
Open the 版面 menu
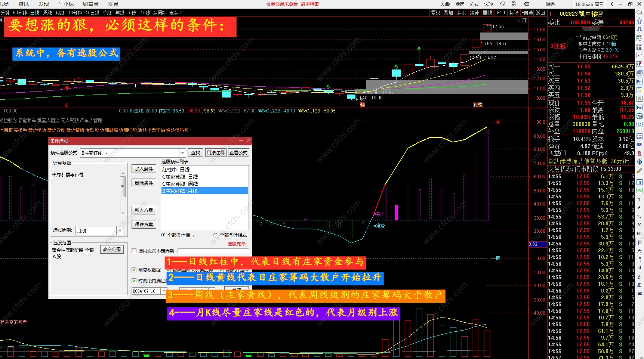pyautogui.click(x=460, y=4)
